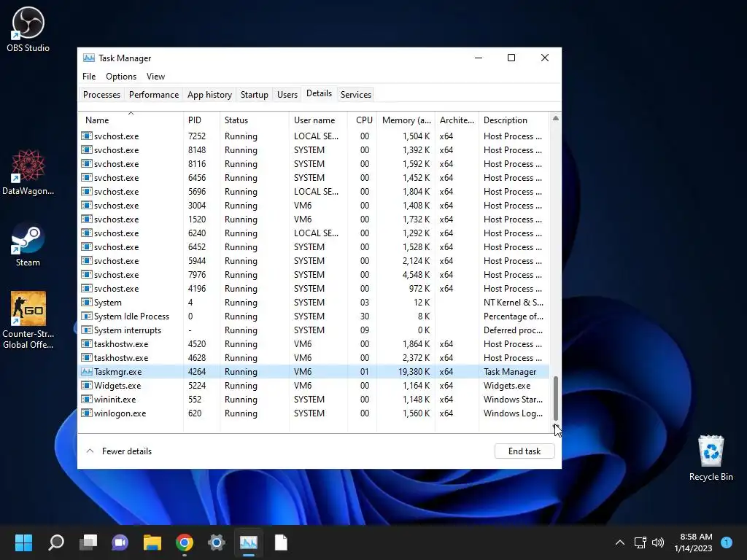Switch to the Users tab

coord(287,94)
